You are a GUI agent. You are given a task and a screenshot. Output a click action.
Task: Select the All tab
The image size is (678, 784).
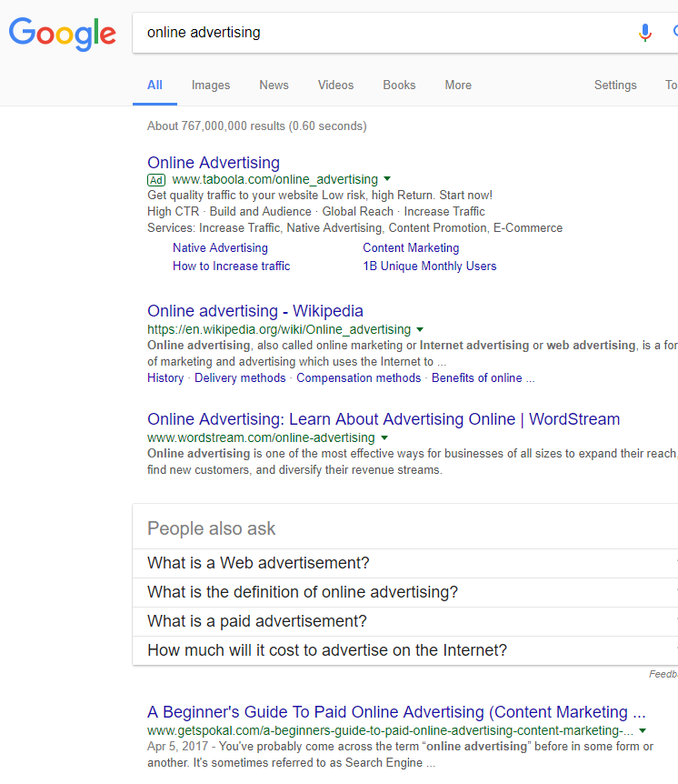click(x=155, y=85)
